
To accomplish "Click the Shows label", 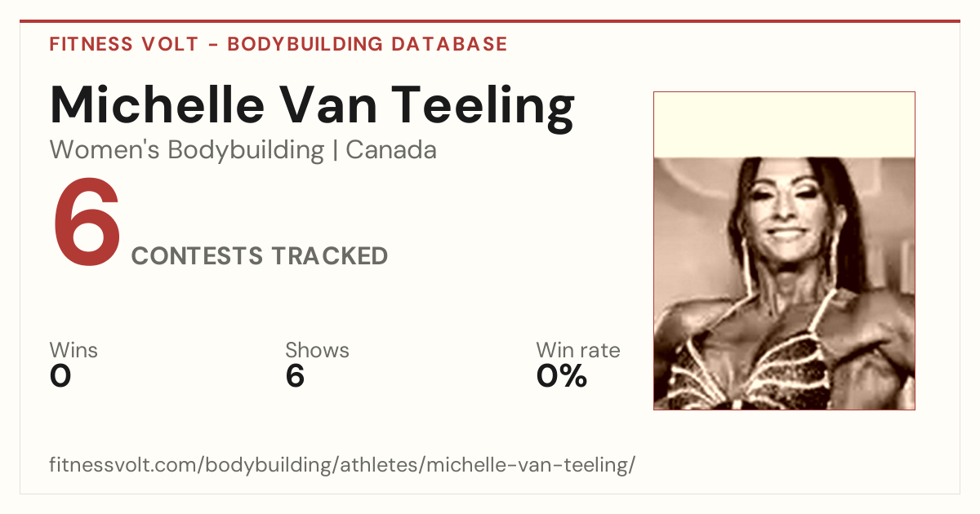I will point(317,351).
